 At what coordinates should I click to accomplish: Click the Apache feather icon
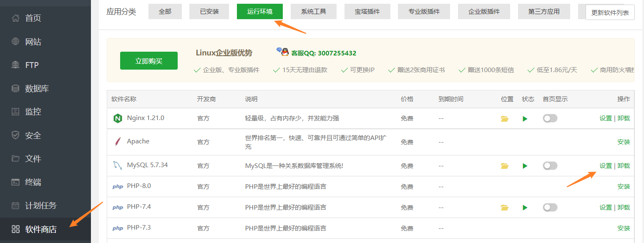pos(117,142)
